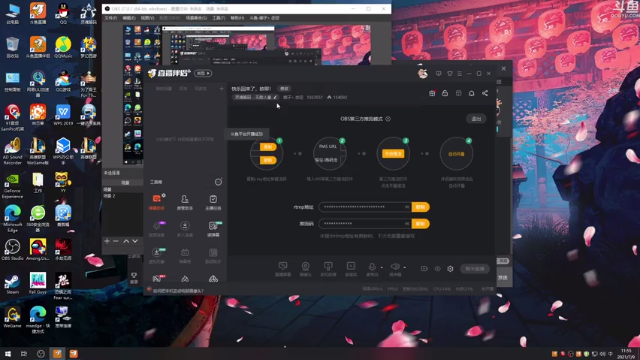The image size is (640, 360).
Task: Copy the rtmp address with orange button
Action: pyautogui.click(x=420, y=207)
